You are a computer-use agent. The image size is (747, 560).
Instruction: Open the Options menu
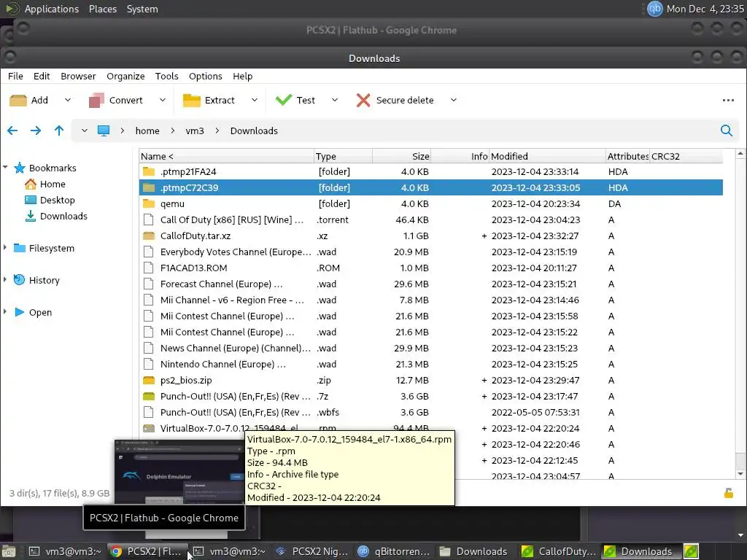205,76
